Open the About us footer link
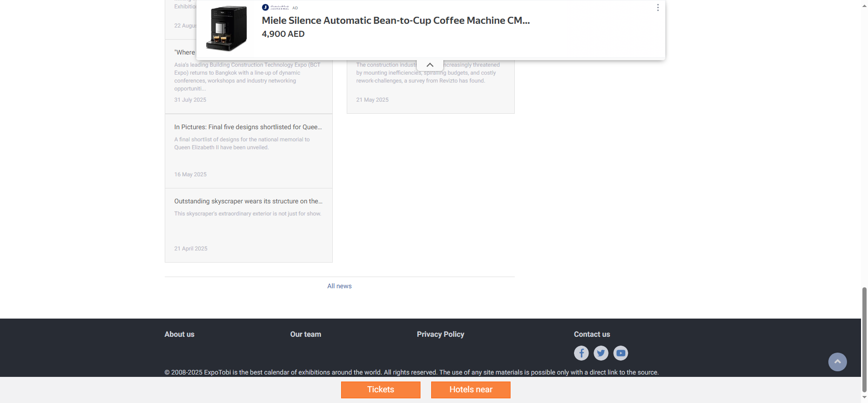Viewport: 868px width, 403px height. (179, 334)
